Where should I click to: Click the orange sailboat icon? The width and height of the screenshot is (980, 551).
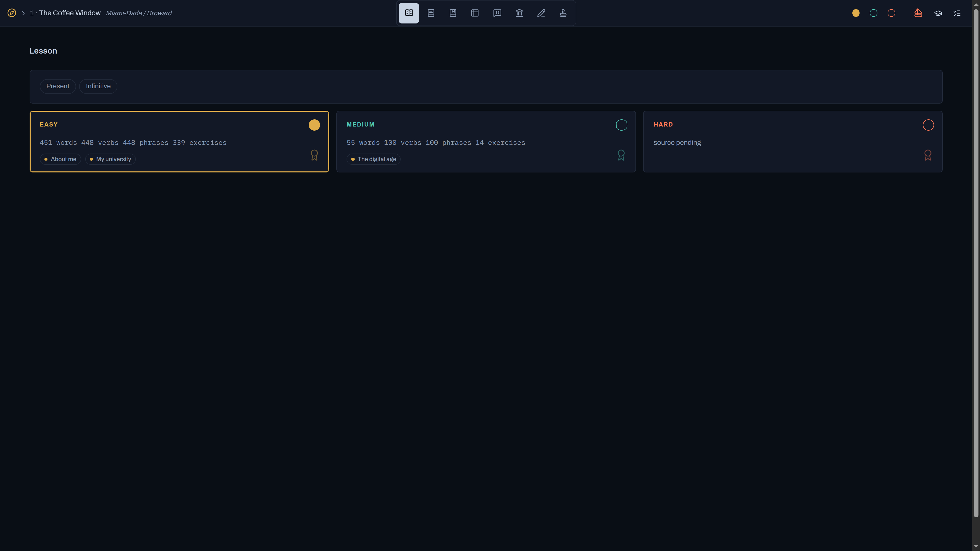click(918, 13)
